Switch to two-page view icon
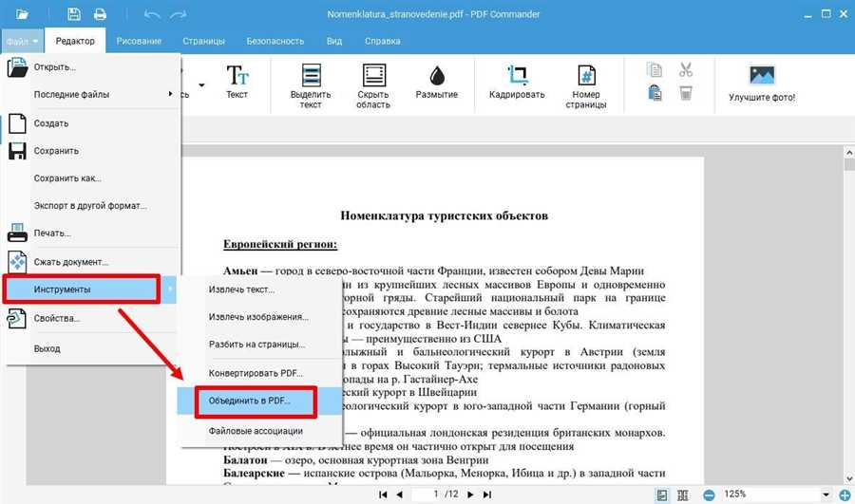This screenshot has width=855, height=504. [683, 495]
